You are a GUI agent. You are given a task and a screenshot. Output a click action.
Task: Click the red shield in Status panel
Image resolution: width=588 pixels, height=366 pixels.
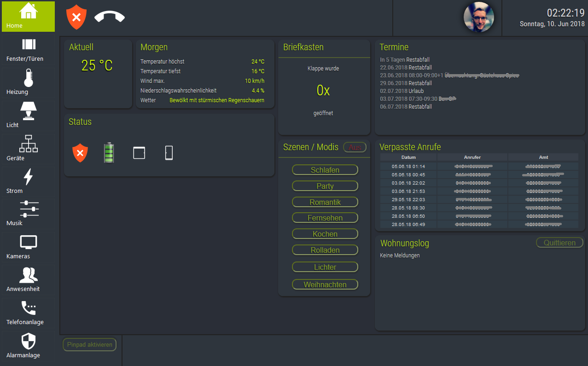click(80, 153)
